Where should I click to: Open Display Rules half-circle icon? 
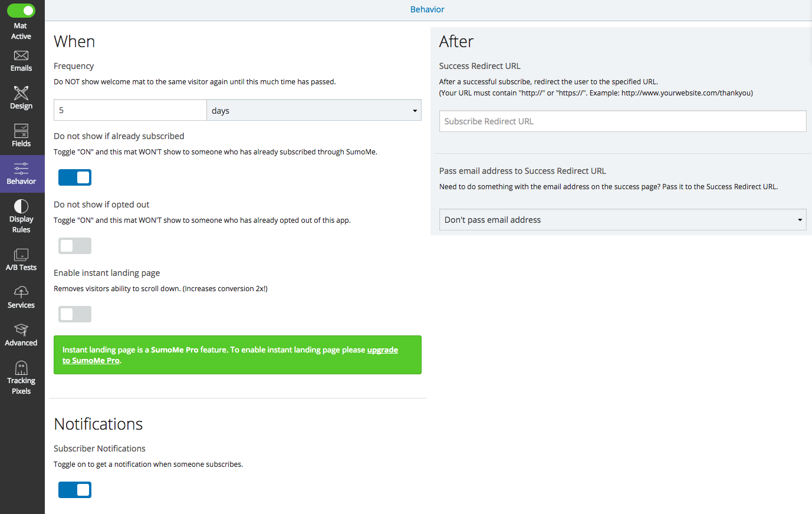tap(21, 206)
